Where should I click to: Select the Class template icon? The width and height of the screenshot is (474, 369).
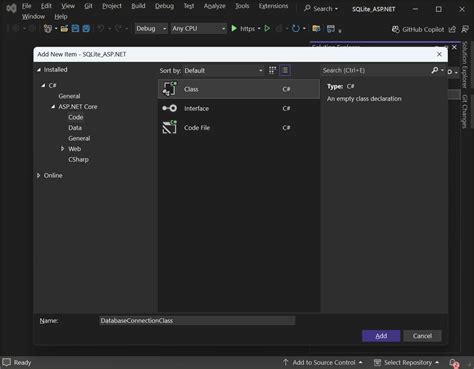[x=169, y=89]
